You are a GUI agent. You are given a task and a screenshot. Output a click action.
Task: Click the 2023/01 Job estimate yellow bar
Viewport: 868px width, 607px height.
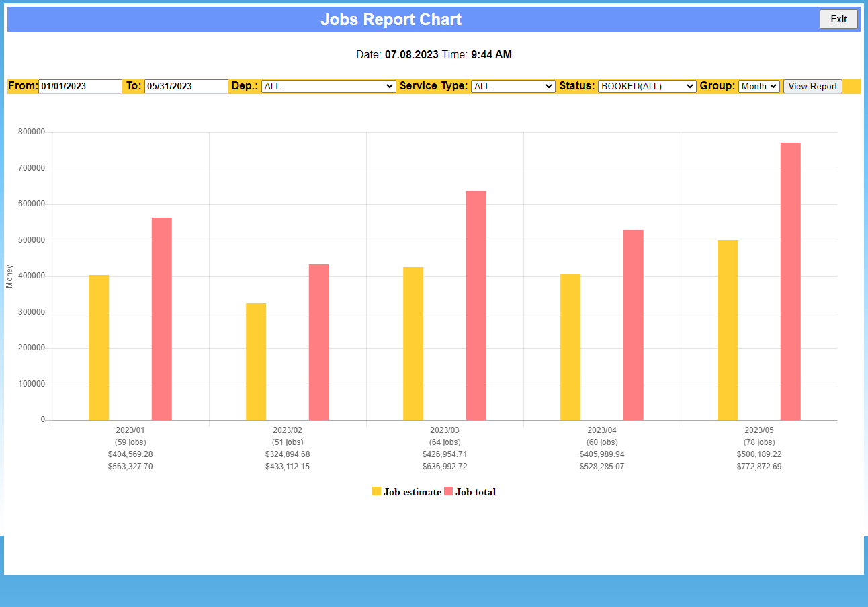(x=99, y=348)
